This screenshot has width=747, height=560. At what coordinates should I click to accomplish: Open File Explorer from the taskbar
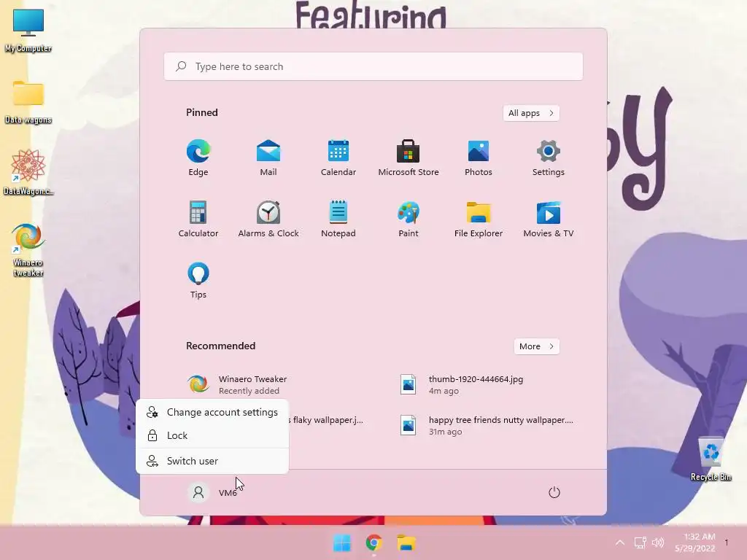coord(406,542)
